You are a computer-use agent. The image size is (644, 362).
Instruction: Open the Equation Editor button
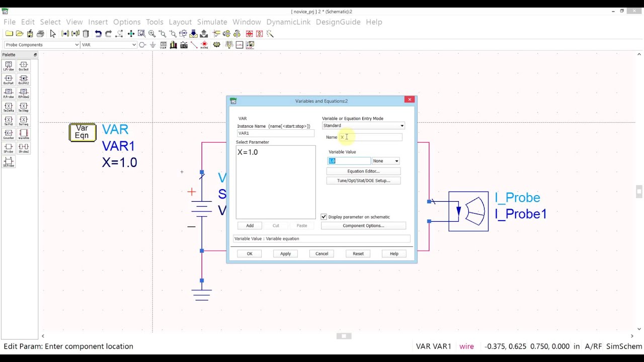click(363, 171)
